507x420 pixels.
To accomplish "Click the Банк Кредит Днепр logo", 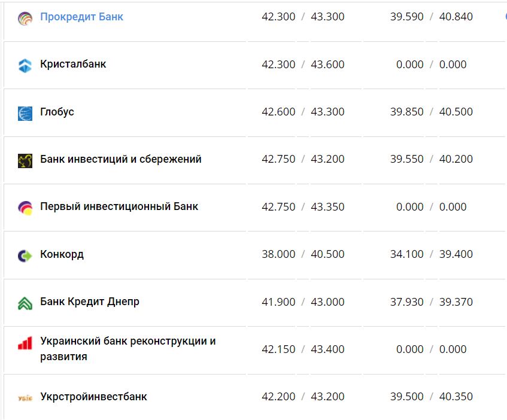I will tap(24, 302).
